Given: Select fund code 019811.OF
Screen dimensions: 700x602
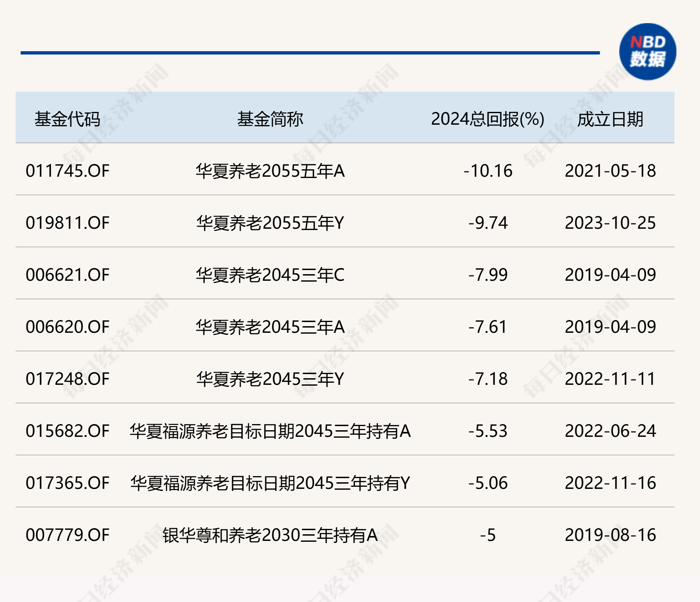Looking at the screenshot, I should coord(68,223).
